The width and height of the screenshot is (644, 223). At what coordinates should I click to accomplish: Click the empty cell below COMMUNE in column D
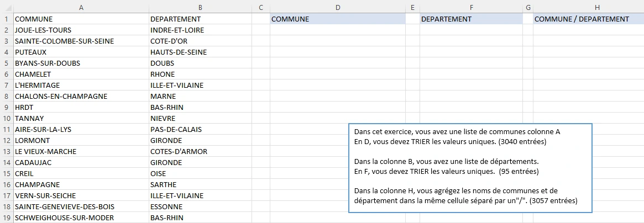337,30
